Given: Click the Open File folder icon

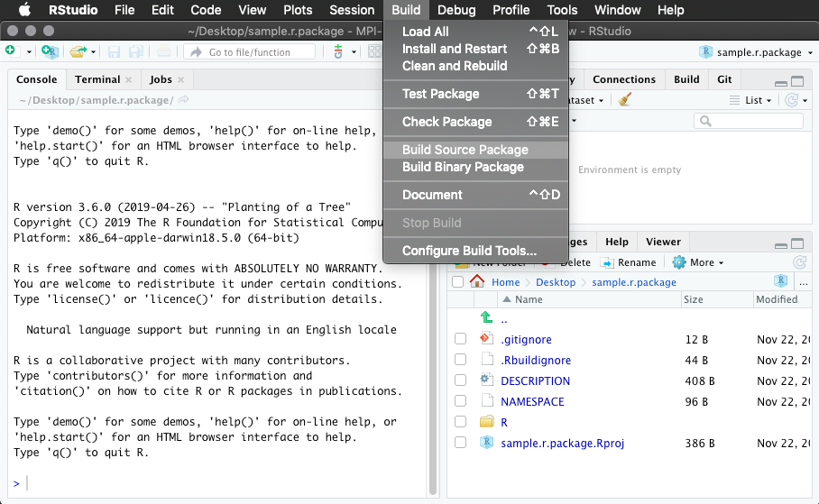Looking at the screenshot, I should (78, 51).
